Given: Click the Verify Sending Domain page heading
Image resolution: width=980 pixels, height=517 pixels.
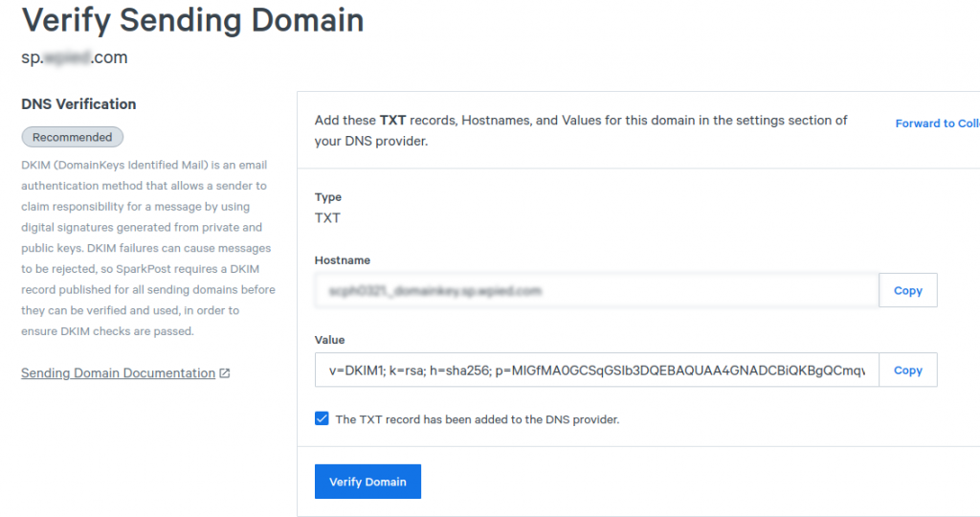Looking at the screenshot, I should (192, 21).
